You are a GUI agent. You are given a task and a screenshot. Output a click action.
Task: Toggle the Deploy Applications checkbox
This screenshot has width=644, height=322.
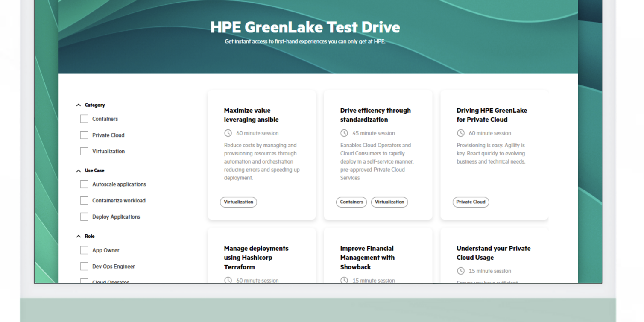click(84, 217)
